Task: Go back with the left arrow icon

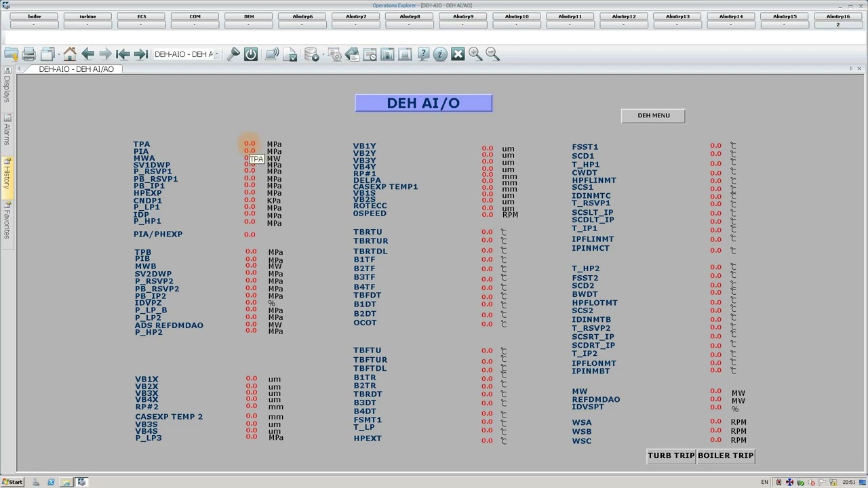Action: pos(87,54)
